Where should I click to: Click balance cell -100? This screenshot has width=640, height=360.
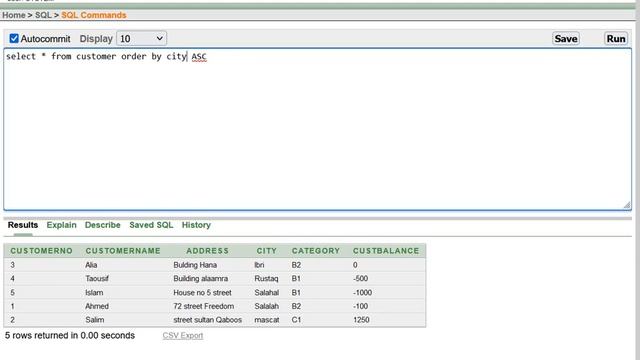(x=360, y=306)
